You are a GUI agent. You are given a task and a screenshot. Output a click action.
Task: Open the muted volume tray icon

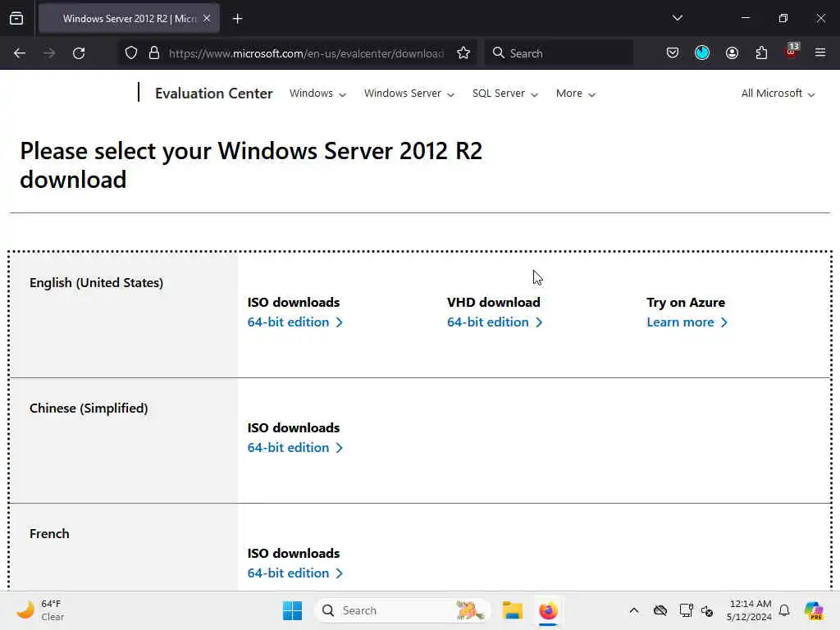707,610
